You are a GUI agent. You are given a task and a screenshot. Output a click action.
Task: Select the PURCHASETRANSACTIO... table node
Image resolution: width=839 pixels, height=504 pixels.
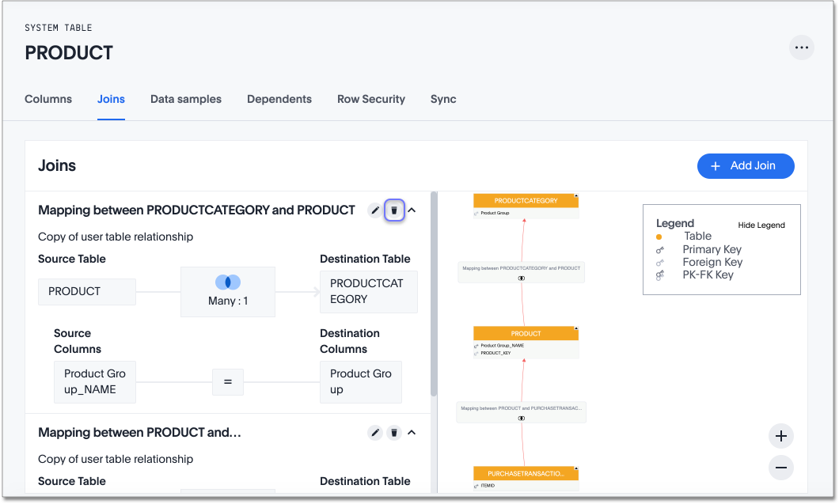[x=526, y=473]
